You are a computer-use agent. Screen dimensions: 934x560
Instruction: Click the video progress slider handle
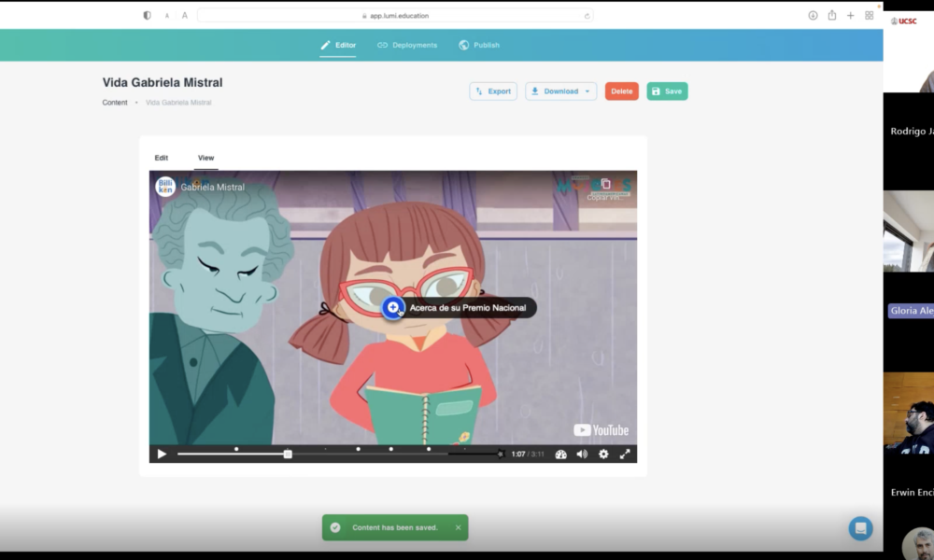[288, 455]
